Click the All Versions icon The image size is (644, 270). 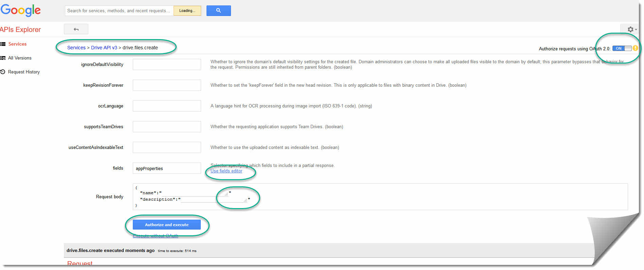(x=3, y=58)
